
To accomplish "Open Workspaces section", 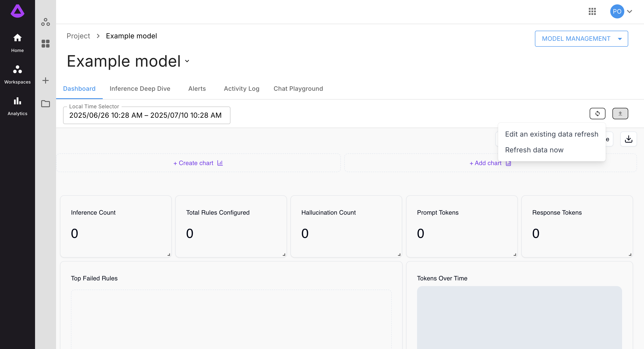I will 18,75.
